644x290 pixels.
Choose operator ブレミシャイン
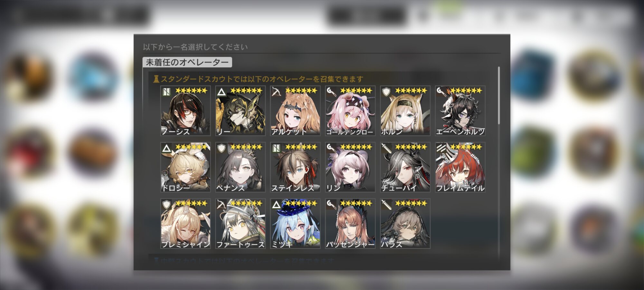coord(185,224)
